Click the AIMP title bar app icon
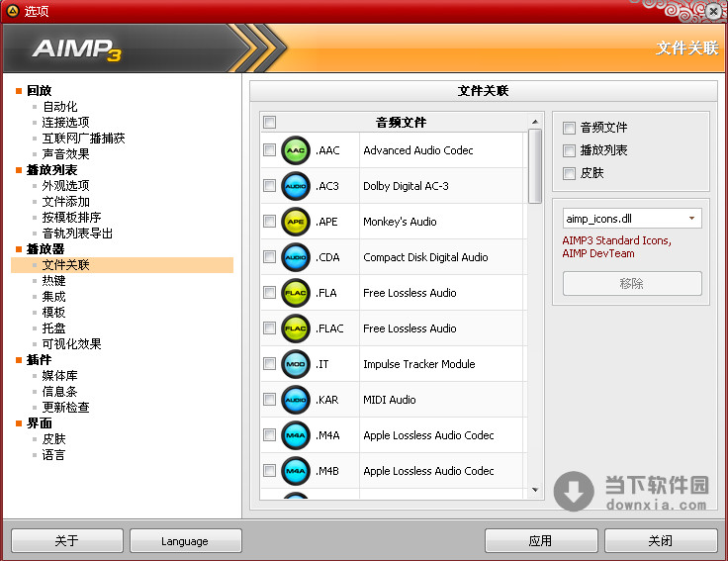 (13, 10)
